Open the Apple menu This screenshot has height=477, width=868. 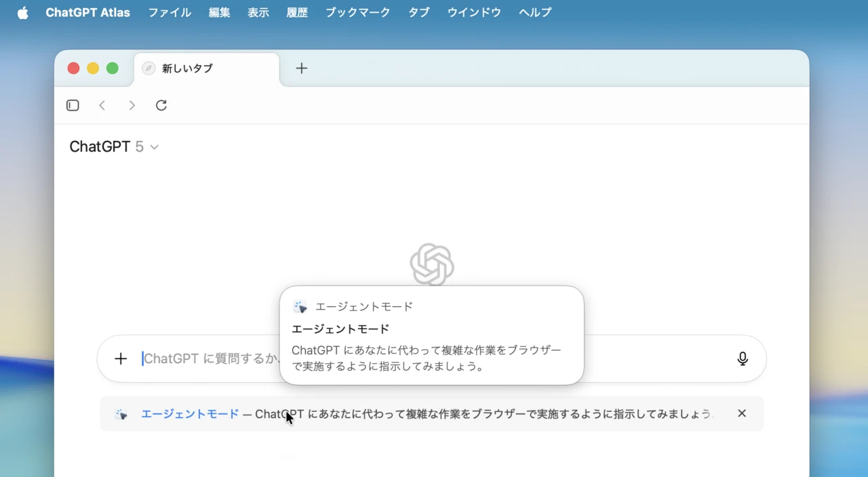coord(23,12)
